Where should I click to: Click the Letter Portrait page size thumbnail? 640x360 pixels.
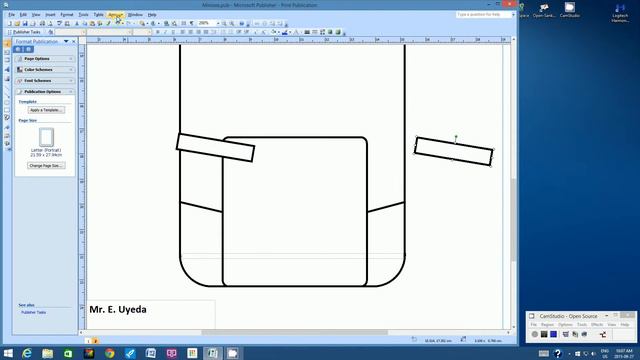[x=46, y=137]
